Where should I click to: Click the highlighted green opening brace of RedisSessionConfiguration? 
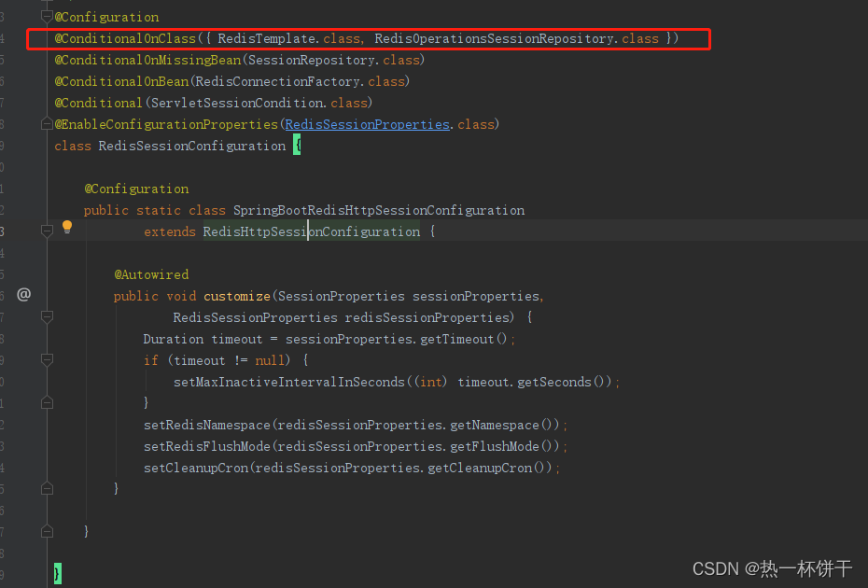point(297,145)
